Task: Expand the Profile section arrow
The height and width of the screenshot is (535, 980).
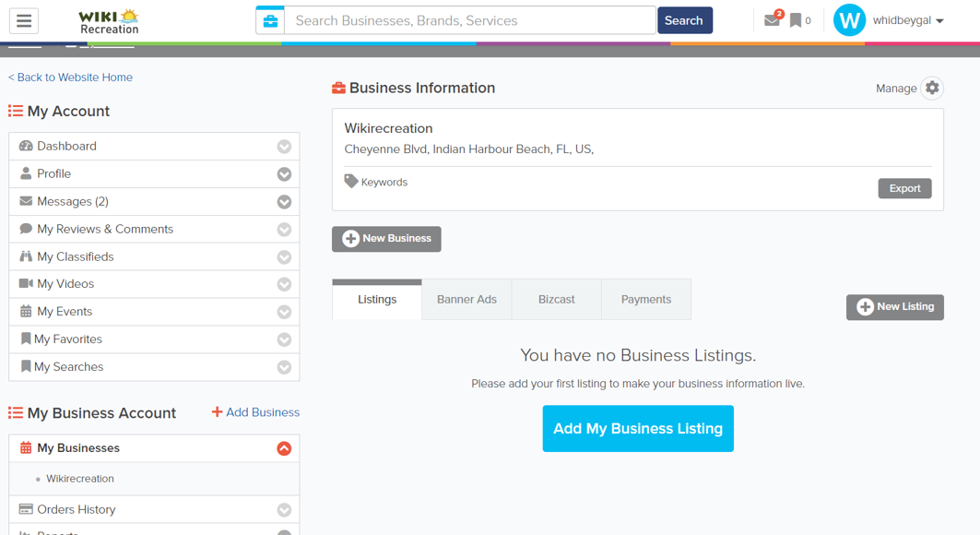Action: point(284,174)
